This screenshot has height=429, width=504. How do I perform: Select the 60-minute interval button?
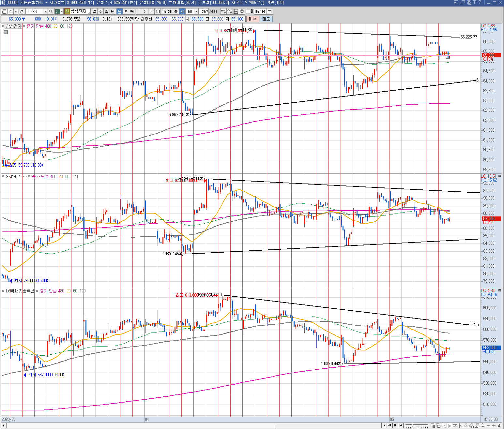[182, 11]
